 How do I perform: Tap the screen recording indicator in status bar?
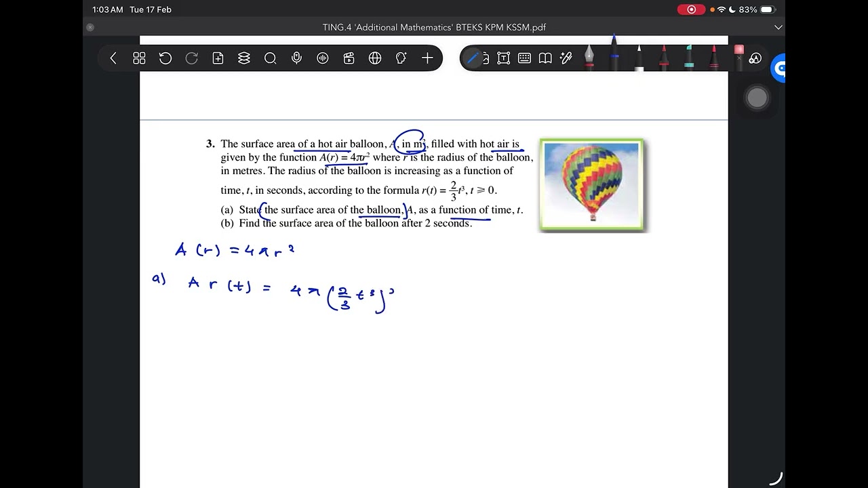[691, 9]
